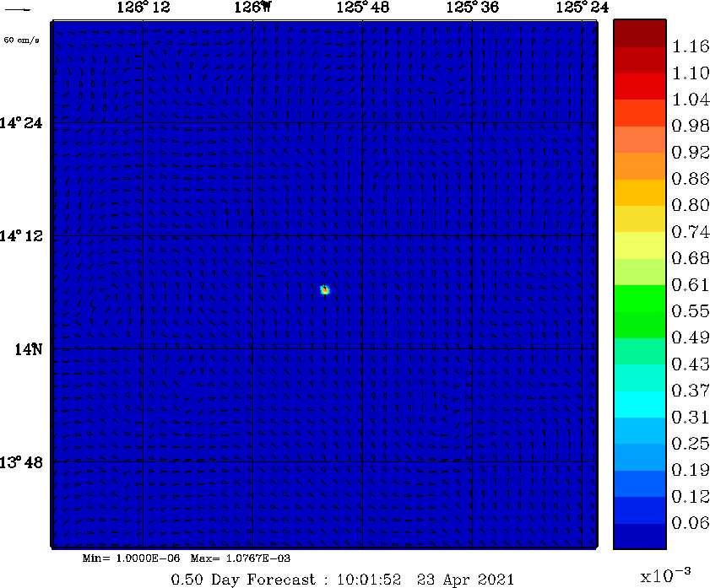Click the x10⁻³ scale factor label

[669, 576]
